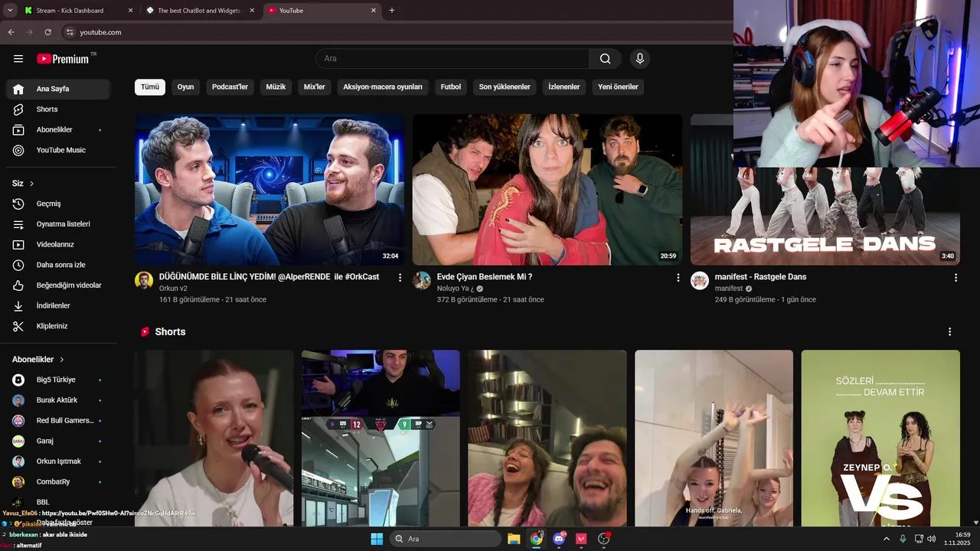Open Shorts section options menu
Screen dimensions: 980x551
pos(949,332)
